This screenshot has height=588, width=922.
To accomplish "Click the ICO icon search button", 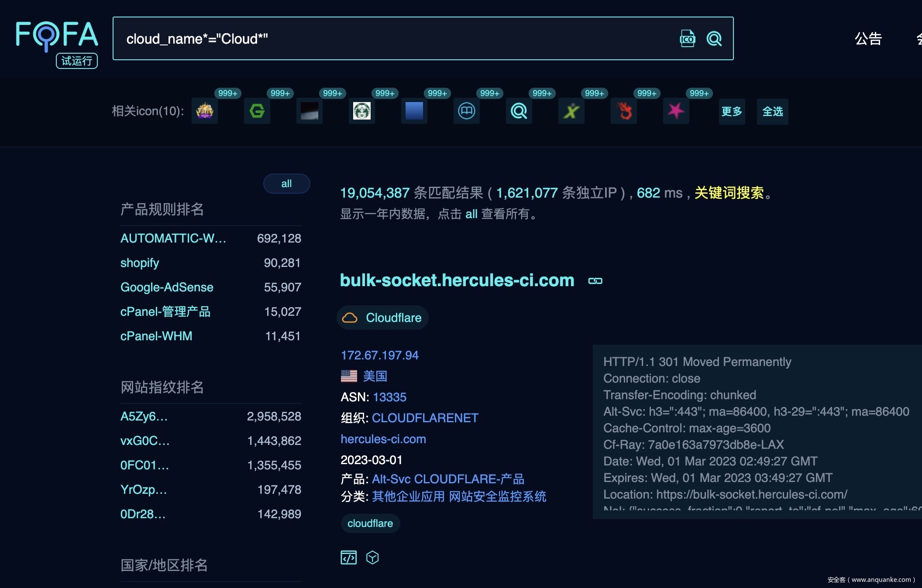I will pyautogui.click(x=687, y=39).
